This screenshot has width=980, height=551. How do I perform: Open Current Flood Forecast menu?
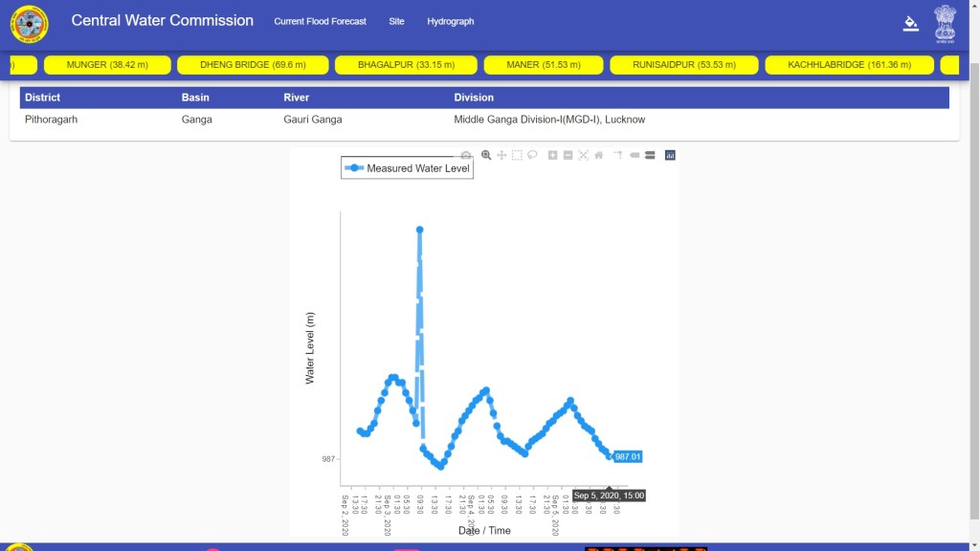pos(320,21)
